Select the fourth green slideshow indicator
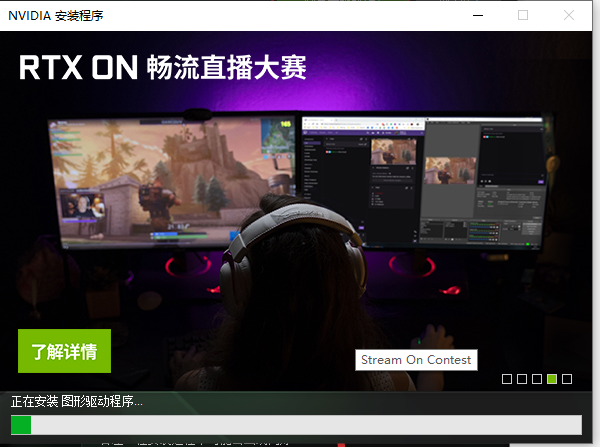The image size is (600, 447). tap(552, 379)
